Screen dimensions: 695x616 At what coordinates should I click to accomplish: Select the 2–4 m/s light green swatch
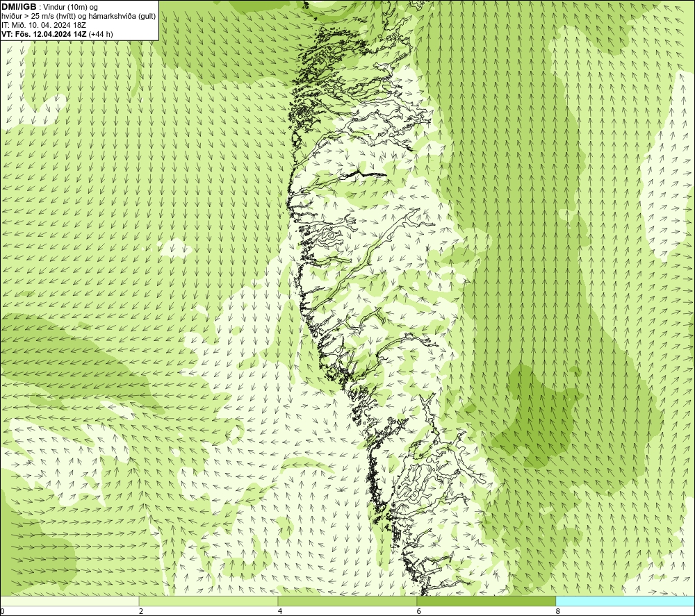pos(208,601)
